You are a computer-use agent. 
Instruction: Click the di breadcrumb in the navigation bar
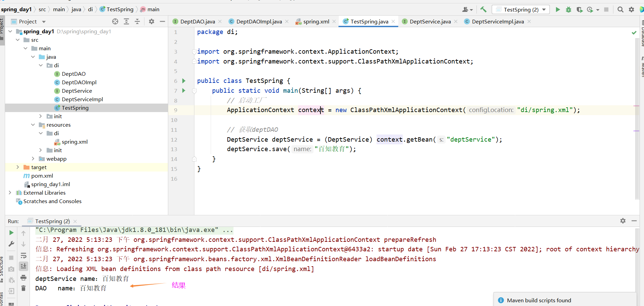90,10
